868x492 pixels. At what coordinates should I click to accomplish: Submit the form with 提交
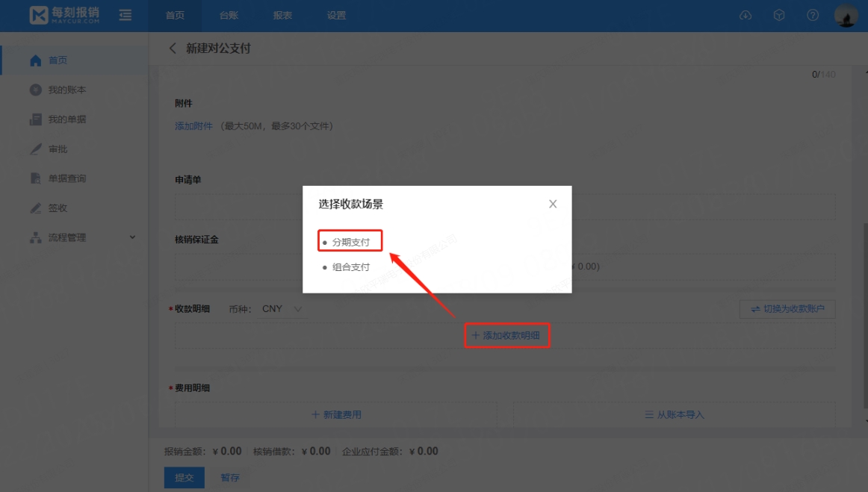[x=185, y=478]
